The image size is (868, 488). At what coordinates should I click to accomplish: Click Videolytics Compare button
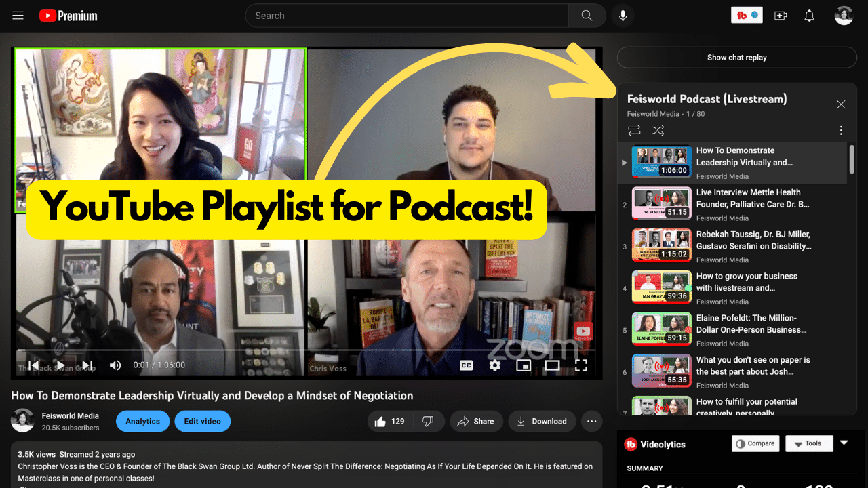[755, 443]
